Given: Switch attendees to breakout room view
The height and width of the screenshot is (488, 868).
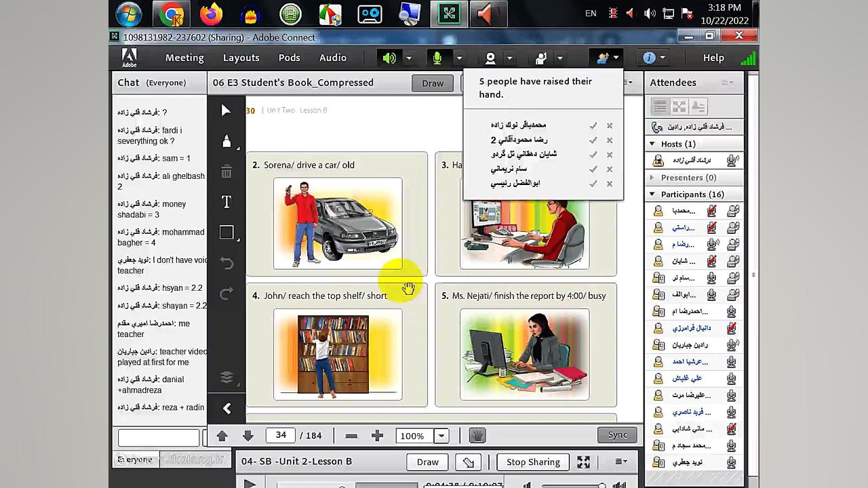Looking at the screenshot, I should coord(679,106).
